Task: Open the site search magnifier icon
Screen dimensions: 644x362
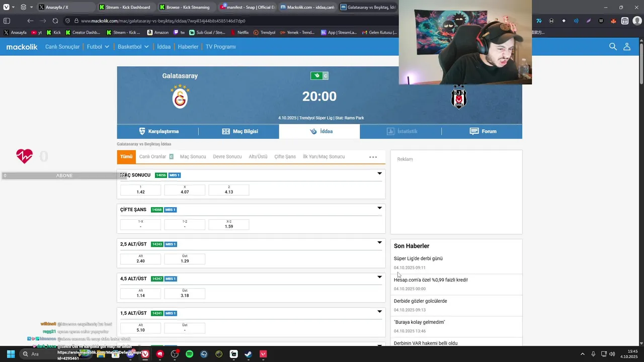Action: pyautogui.click(x=613, y=46)
